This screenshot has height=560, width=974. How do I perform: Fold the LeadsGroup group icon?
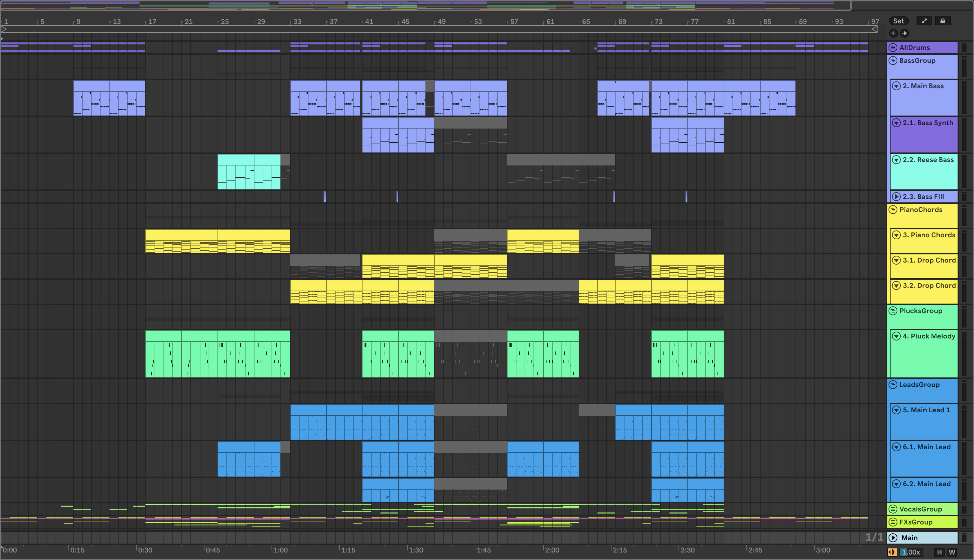tap(893, 385)
